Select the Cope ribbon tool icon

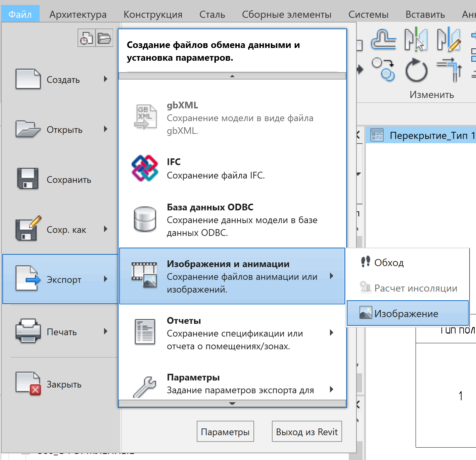tap(384, 40)
